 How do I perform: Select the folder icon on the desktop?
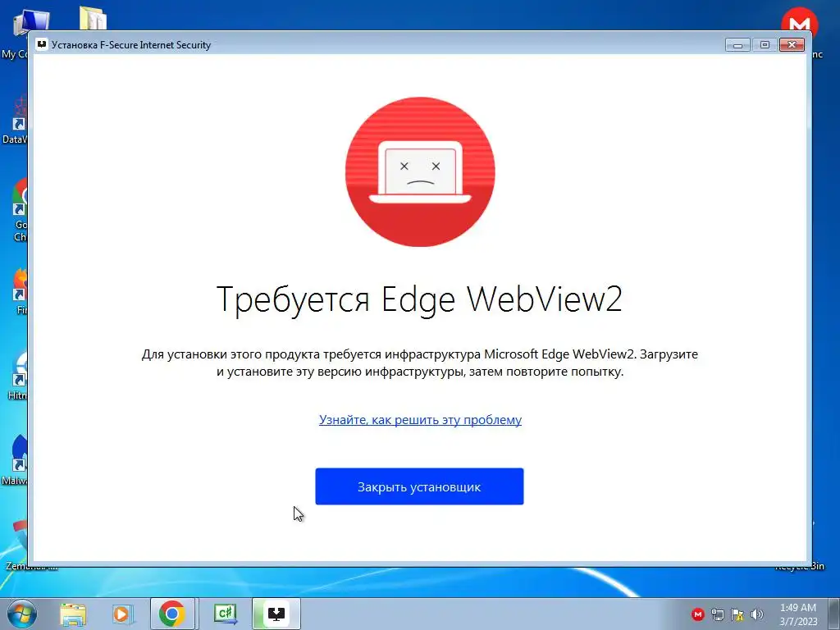pyautogui.click(x=94, y=19)
